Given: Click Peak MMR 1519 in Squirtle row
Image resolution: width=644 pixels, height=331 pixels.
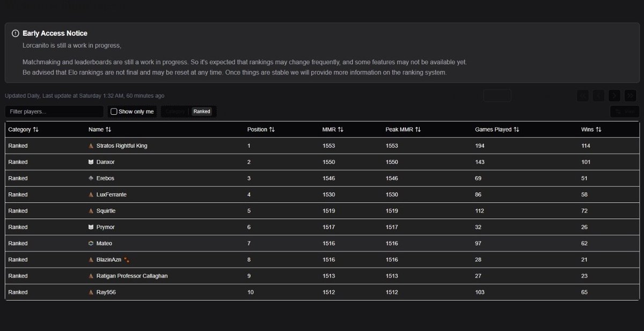Looking at the screenshot, I should pos(392,211).
